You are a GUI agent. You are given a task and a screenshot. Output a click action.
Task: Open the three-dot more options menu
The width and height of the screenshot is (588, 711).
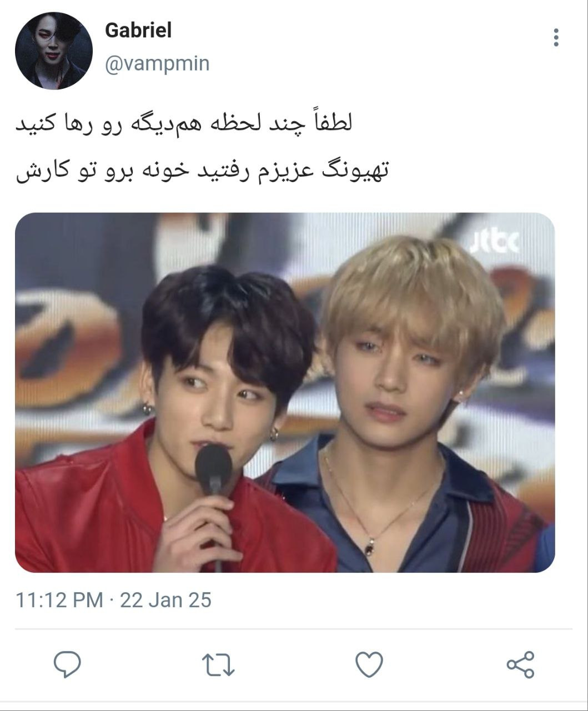pyautogui.click(x=556, y=37)
